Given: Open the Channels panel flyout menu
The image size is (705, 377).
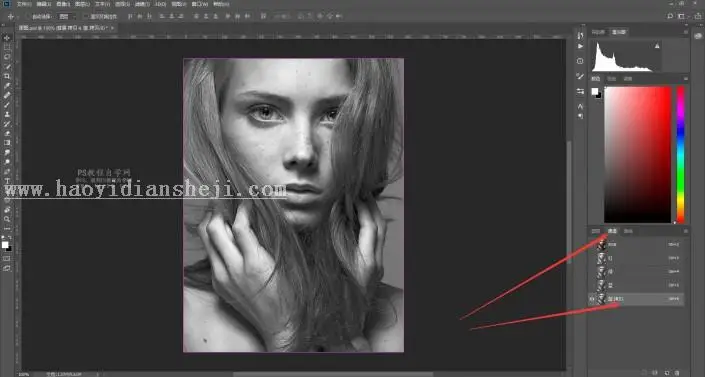Looking at the screenshot, I should click(x=686, y=231).
